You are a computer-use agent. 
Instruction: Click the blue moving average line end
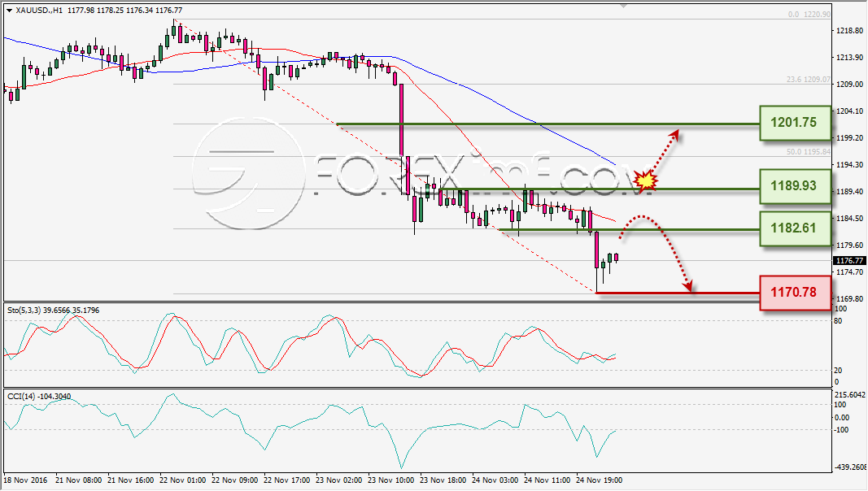point(613,163)
